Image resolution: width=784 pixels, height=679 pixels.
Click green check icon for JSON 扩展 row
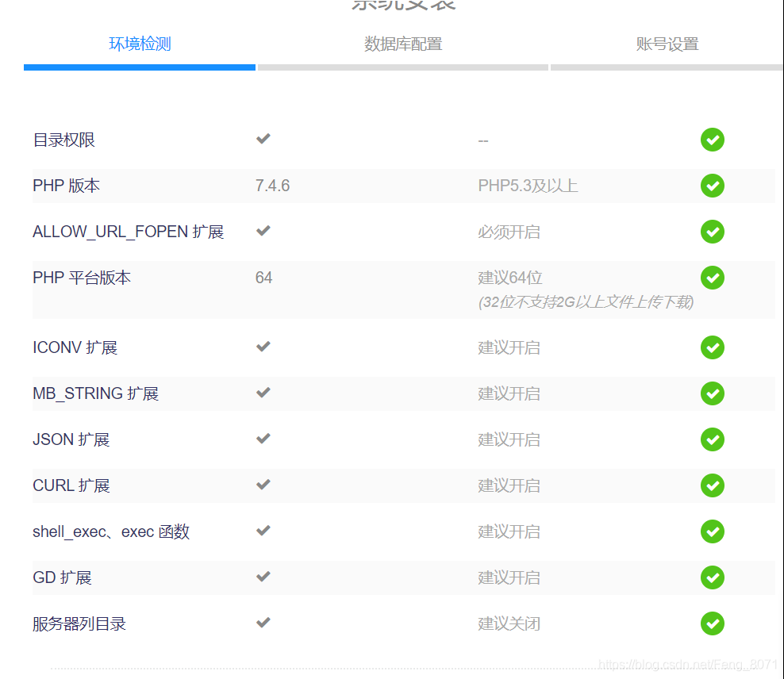[713, 439]
